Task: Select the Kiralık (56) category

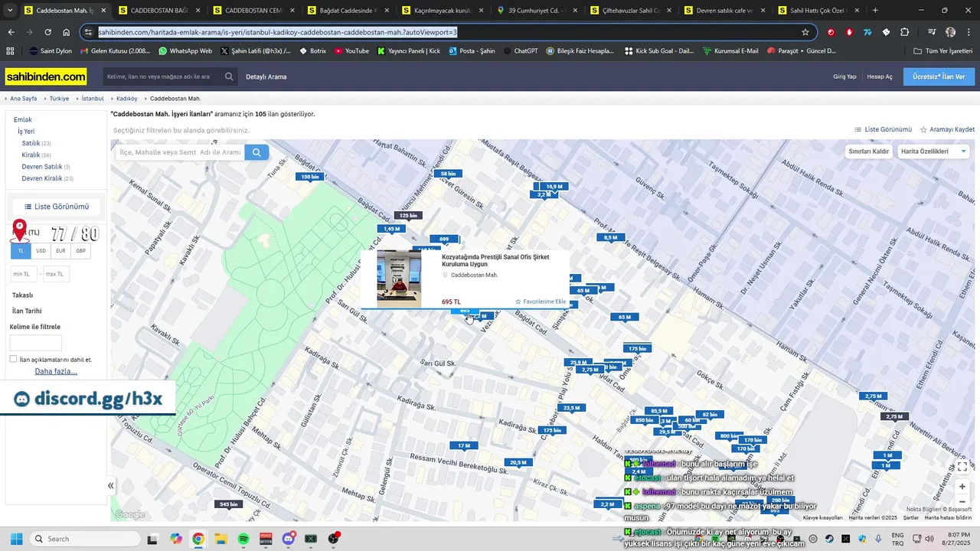Action: pos(36,155)
